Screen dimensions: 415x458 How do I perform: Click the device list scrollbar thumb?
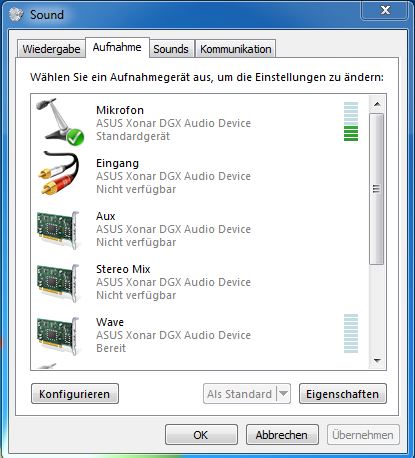pos(377,189)
